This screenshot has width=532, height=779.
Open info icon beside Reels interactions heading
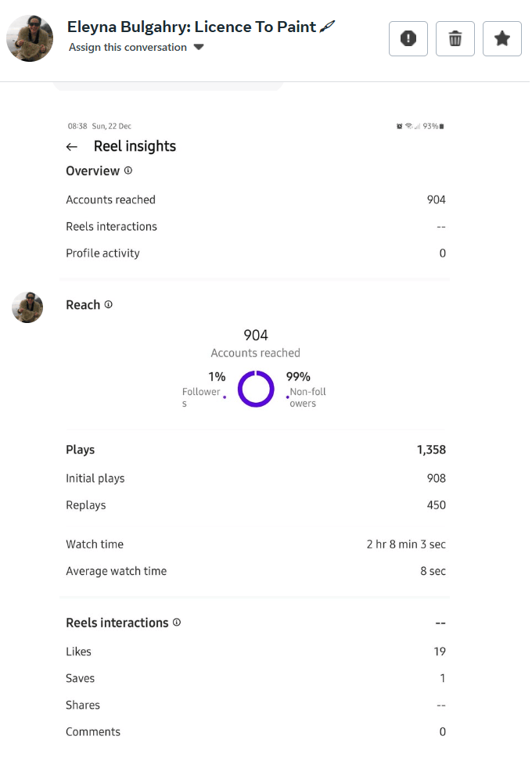[178, 624]
